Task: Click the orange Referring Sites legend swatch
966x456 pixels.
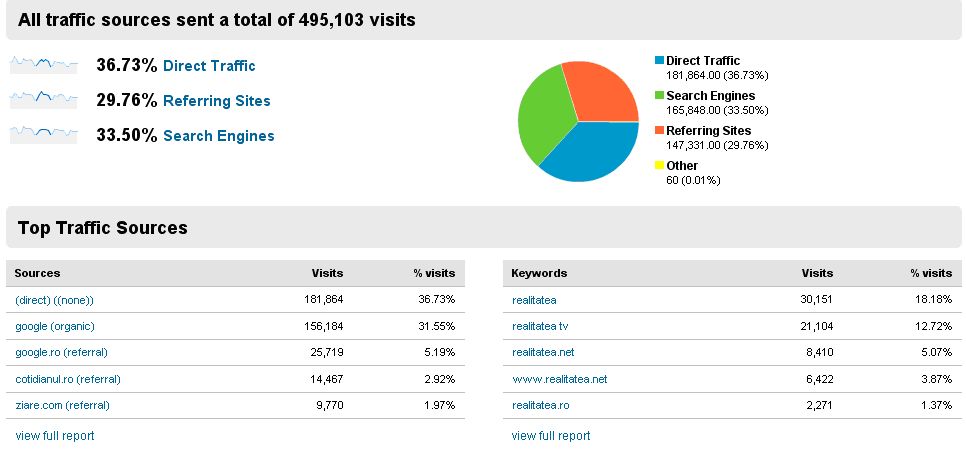Action: 659,131
